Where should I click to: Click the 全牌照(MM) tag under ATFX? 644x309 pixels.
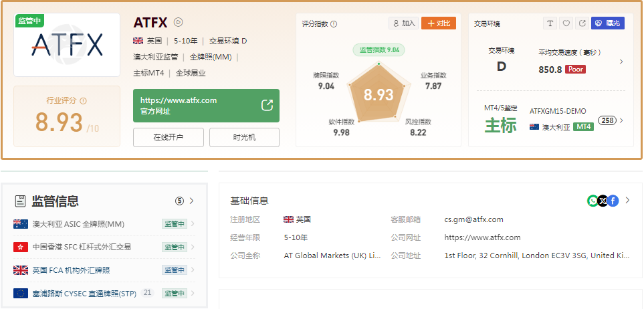[210, 57]
